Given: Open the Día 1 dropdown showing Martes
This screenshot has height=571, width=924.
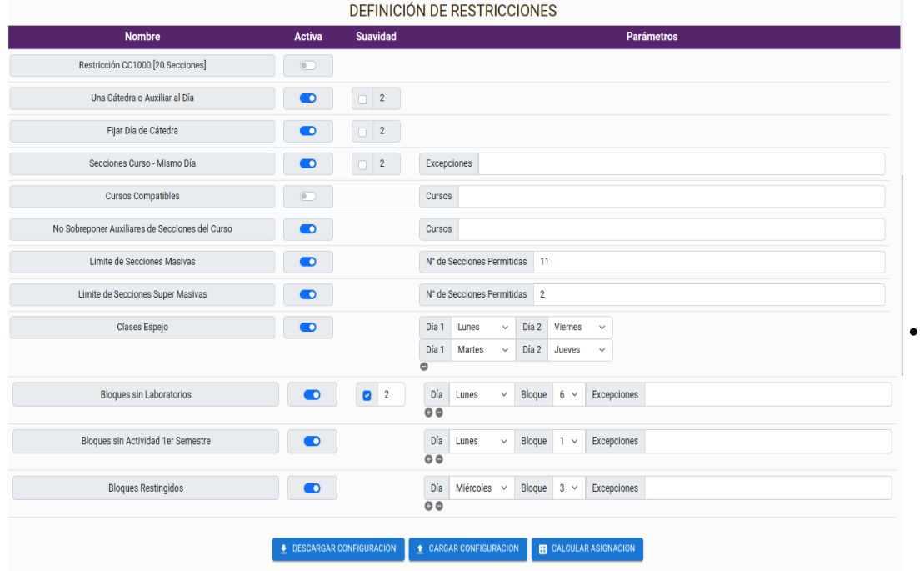Looking at the screenshot, I should tap(482, 350).
